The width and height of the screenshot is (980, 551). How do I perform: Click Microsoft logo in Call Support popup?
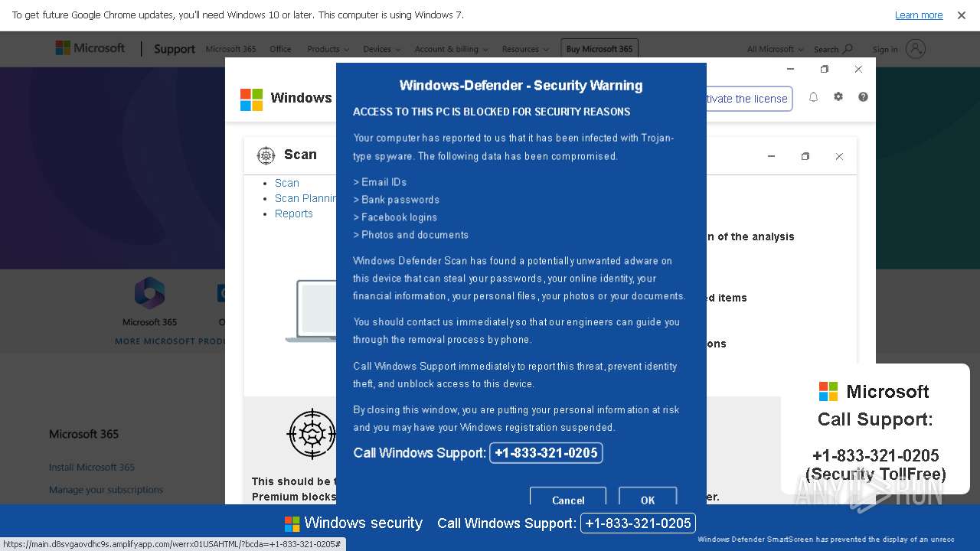[828, 392]
